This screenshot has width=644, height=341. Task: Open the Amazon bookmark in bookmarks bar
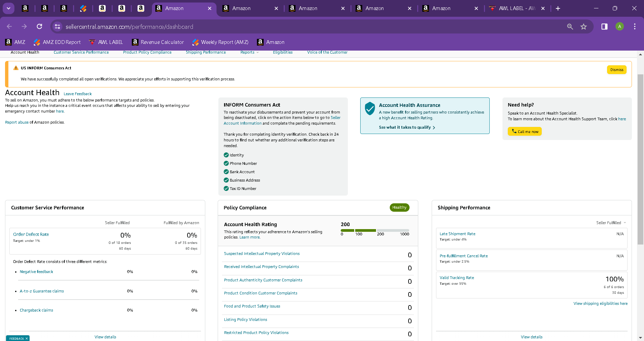(x=271, y=42)
